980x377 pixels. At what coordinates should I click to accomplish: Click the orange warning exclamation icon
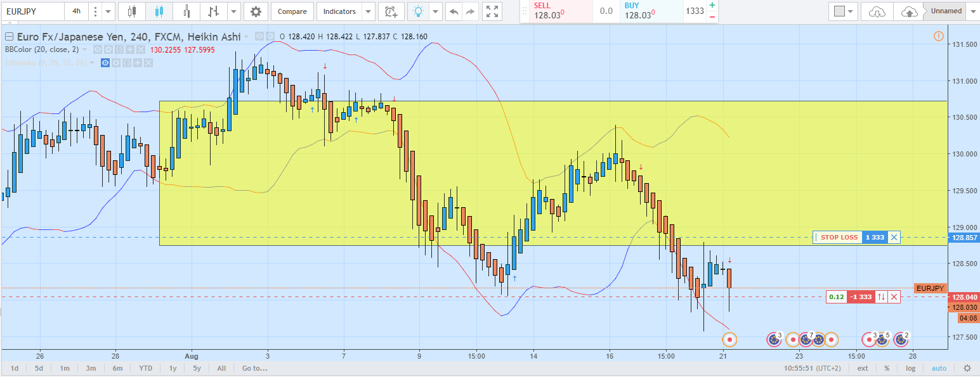pyautogui.click(x=939, y=36)
